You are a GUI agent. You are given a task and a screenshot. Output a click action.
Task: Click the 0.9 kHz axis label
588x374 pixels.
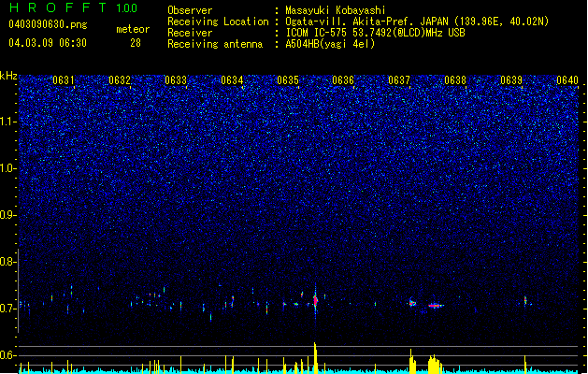pyautogui.click(x=7, y=214)
